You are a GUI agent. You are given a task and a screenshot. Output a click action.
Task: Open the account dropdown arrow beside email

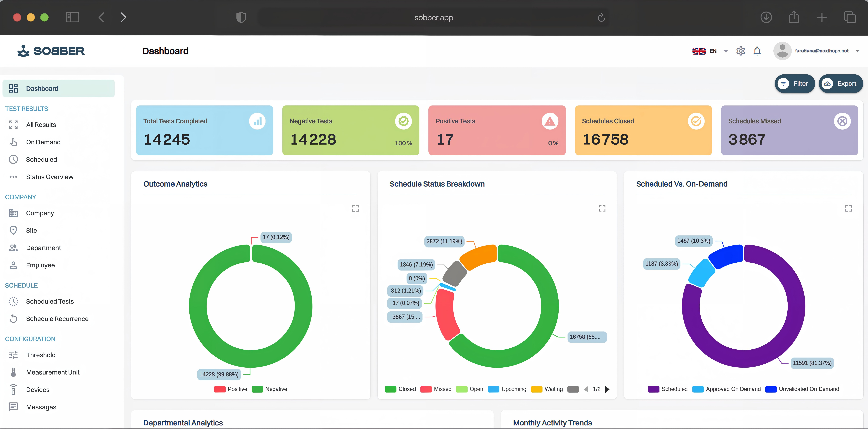point(858,51)
